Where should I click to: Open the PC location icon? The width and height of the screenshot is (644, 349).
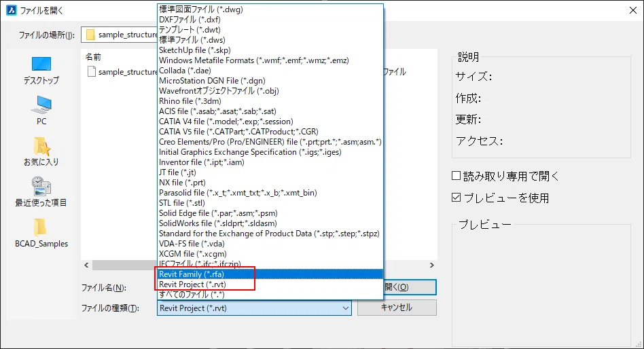[x=41, y=105]
